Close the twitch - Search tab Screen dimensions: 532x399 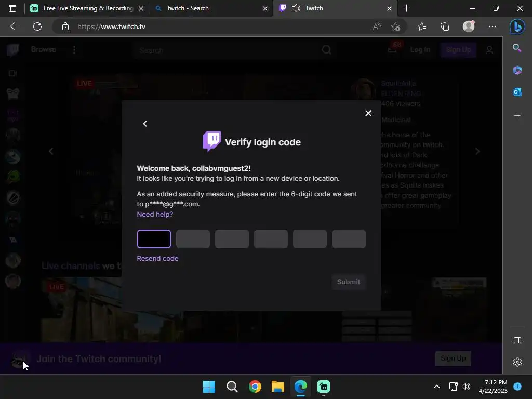[x=265, y=8]
